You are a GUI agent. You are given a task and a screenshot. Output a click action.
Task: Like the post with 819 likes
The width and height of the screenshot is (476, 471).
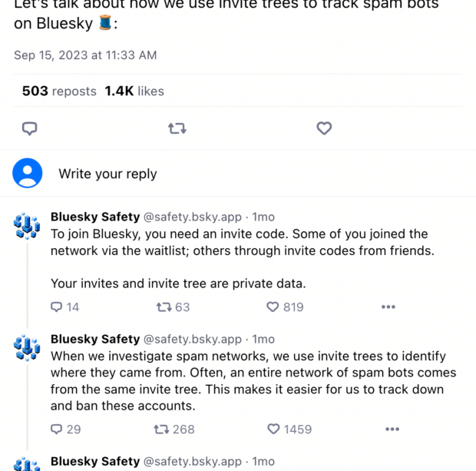[273, 307]
